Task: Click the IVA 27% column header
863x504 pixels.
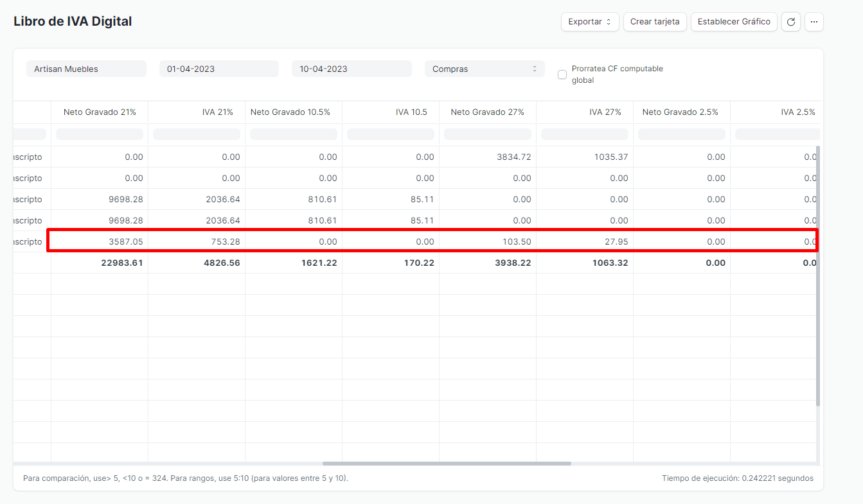Action: point(585,112)
